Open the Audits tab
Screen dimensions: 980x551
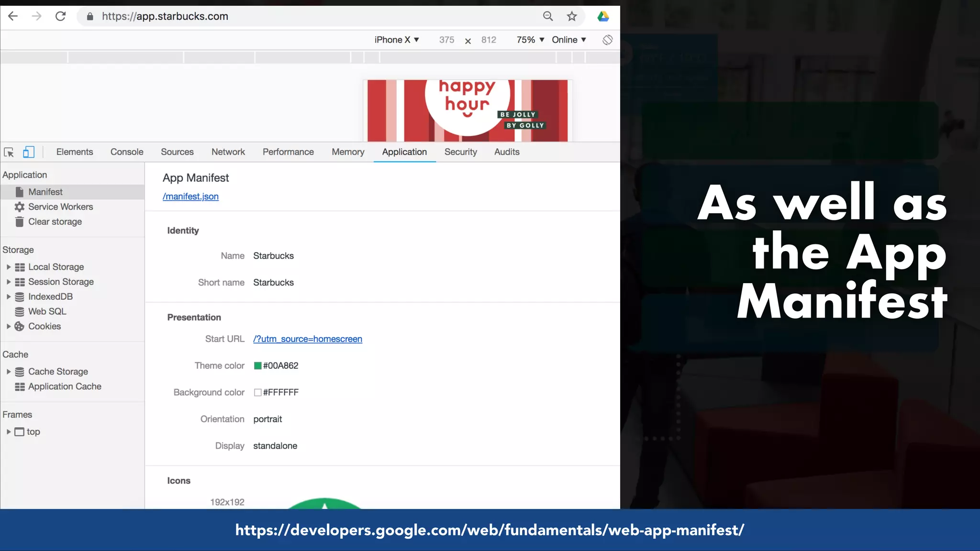[x=507, y=152]
